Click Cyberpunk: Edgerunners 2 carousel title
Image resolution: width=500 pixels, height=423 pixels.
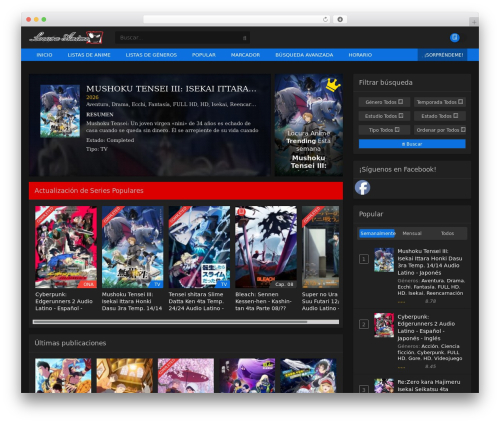64,301
